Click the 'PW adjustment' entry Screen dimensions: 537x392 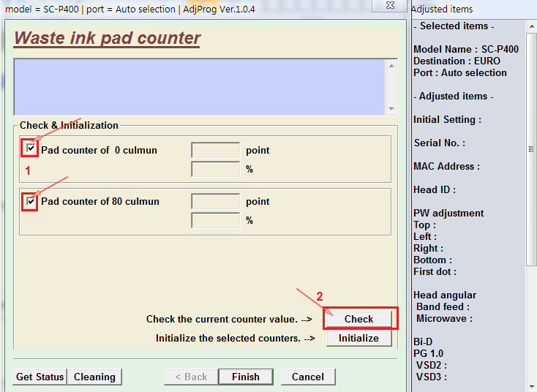pyautogui.click(x=448, y=213)
